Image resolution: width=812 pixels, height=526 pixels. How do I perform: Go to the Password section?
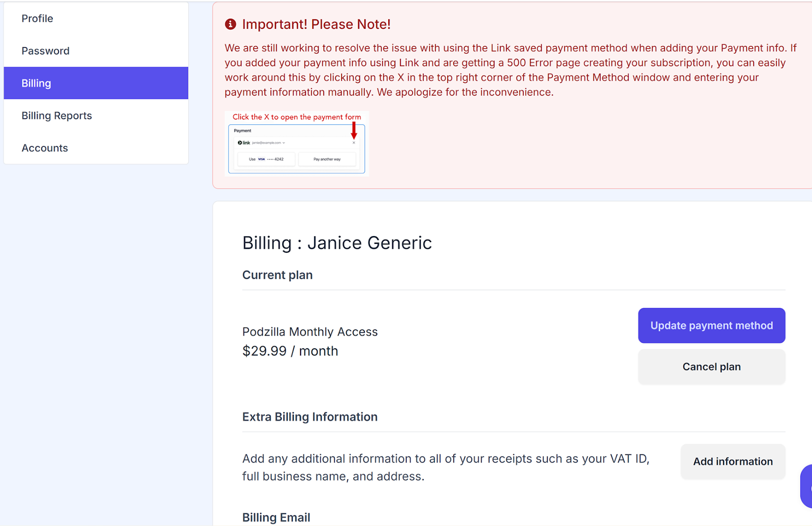45,51
